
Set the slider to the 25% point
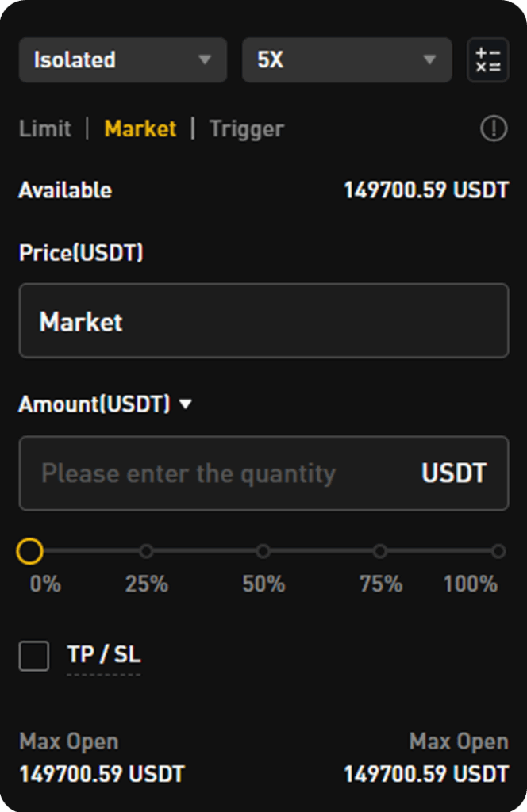(147, 551)
